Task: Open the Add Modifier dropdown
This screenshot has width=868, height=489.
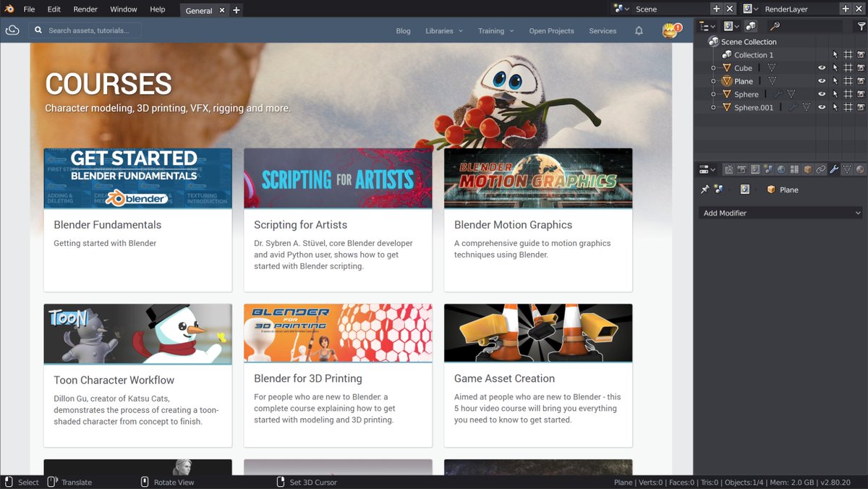Action: 780,213
